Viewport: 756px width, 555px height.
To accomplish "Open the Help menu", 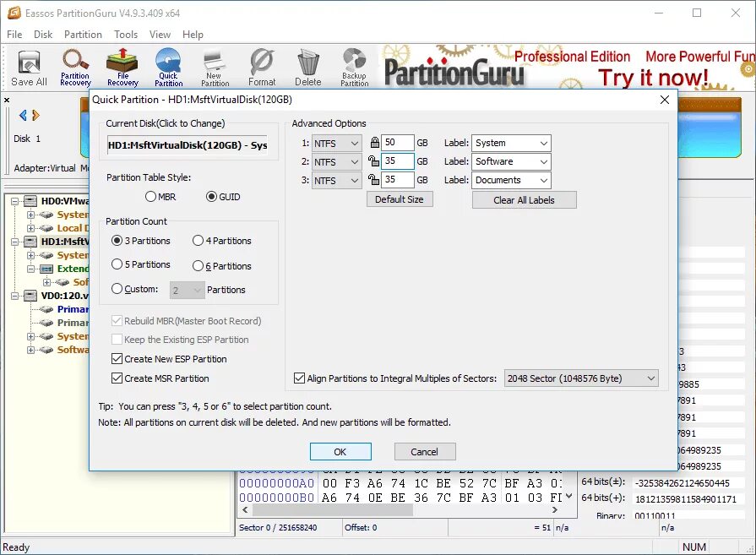I will pyautogui.click(x=193, y=35).
